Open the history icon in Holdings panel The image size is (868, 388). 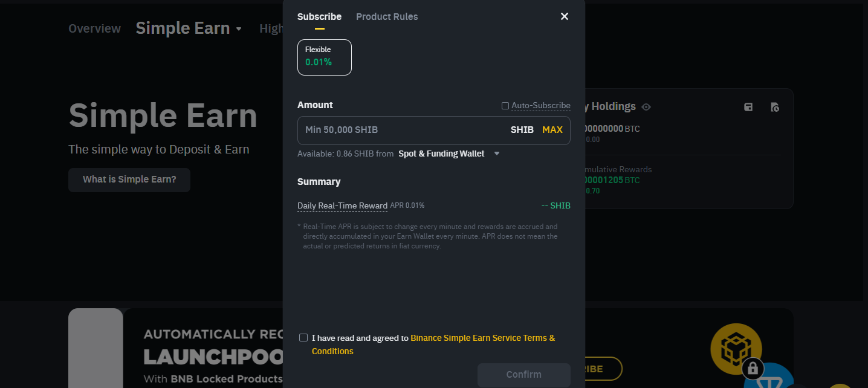pos(775,107)
